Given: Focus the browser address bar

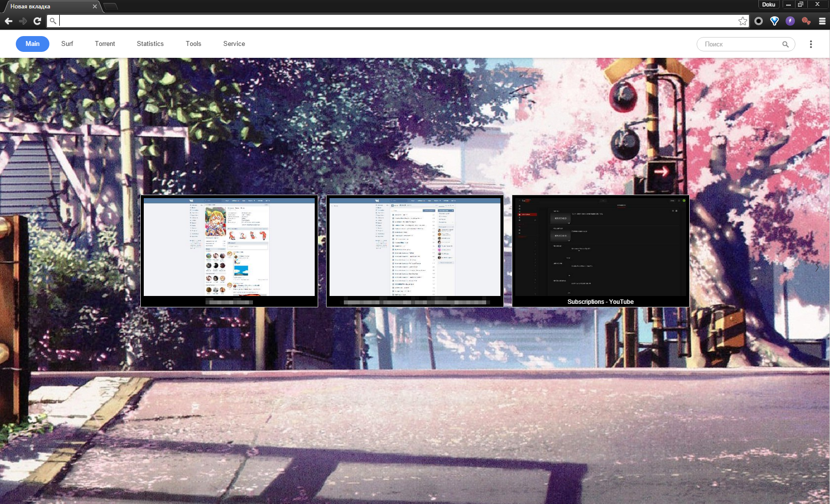Looking at the screenshot, I should tap(398, 21).
